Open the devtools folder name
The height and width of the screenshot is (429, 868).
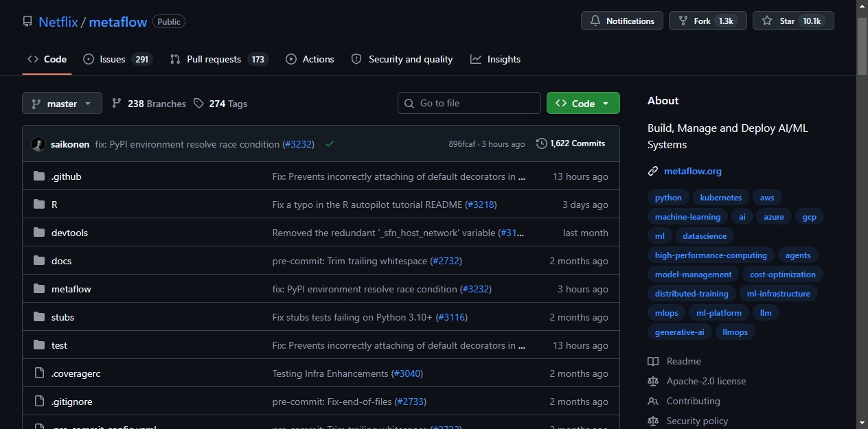(x=69, y=233)
